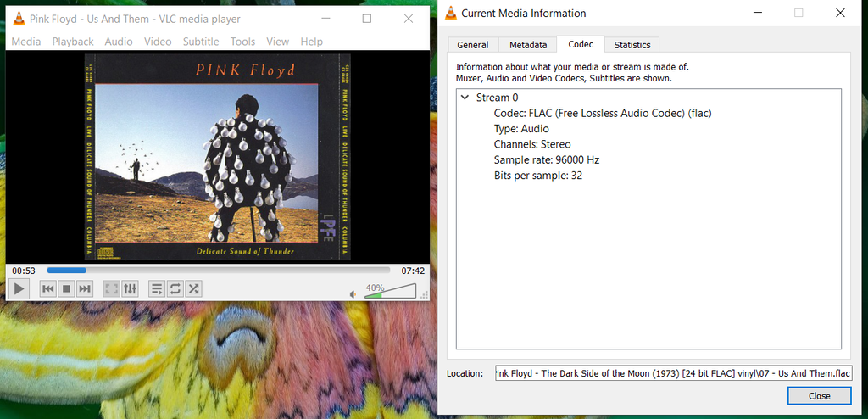Switch to the General tab
The height and width of the screenshot is (419, 868).
click(473, 45)
